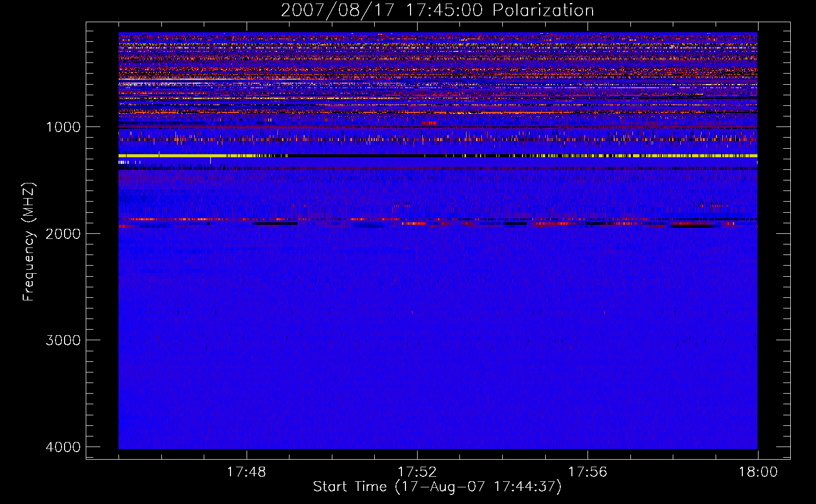Viewport: 816px width, 504px height.
Task: Click the 'Start Time (17-Aug-07 17:44:37)' label
Action: coord(437,487)
